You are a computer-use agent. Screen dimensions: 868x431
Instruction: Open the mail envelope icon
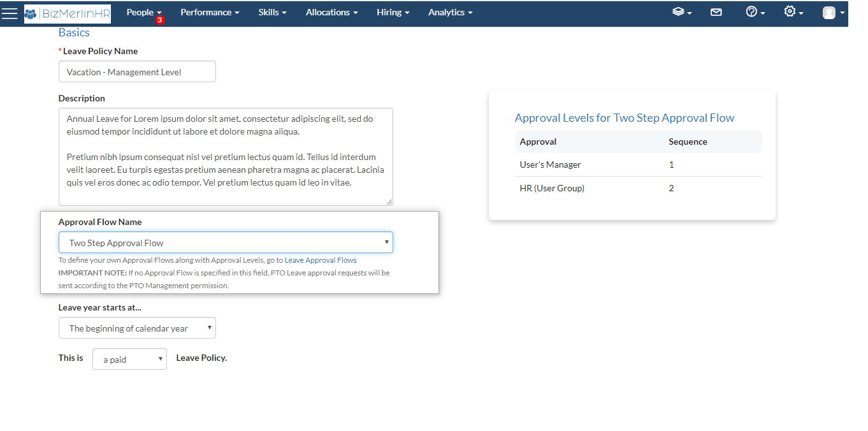click(x=716, y=12)
